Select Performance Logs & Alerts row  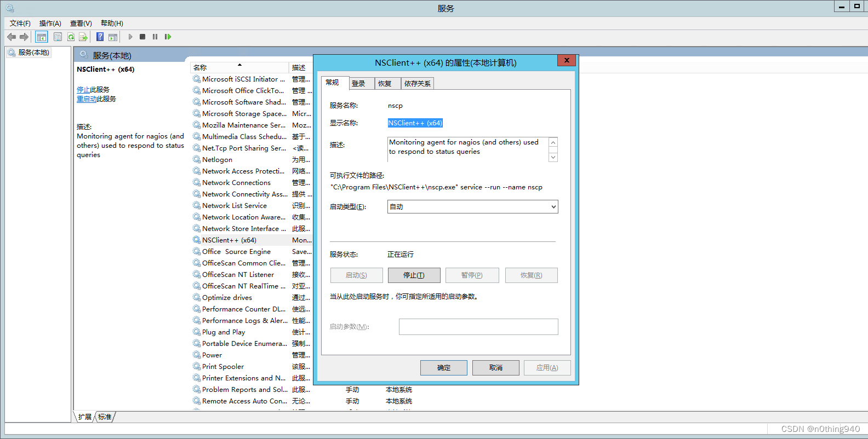click(x=252, y=320)
